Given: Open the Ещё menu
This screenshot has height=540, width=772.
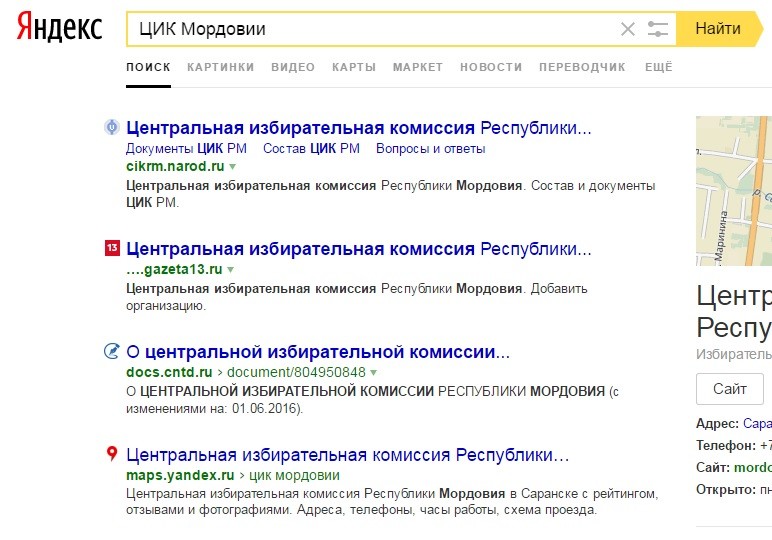Looking at the screenshot, I should coord(659,67).
